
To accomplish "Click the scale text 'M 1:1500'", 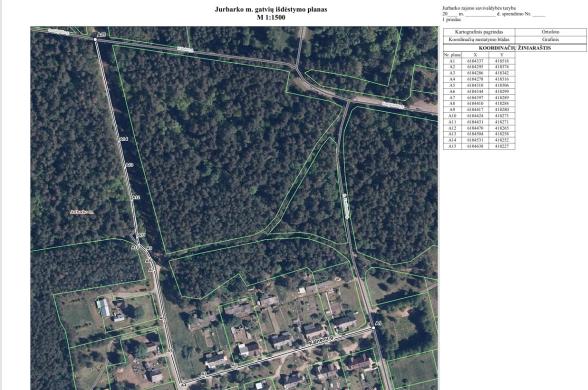I will (x=271, y=17).
